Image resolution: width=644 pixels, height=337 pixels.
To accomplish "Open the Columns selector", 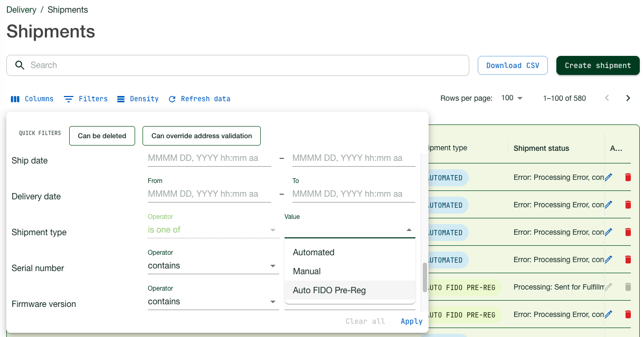I will pyautogui.click(x=32, y=99).
